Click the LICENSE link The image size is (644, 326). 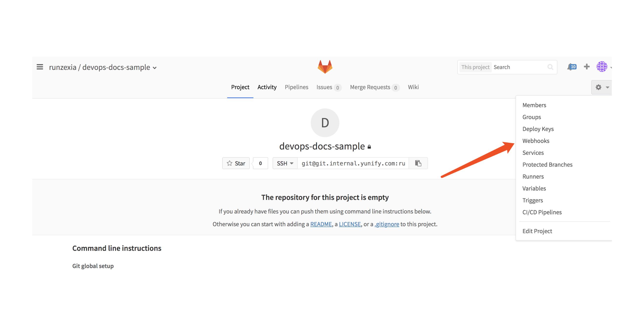[x=350, y=224]
